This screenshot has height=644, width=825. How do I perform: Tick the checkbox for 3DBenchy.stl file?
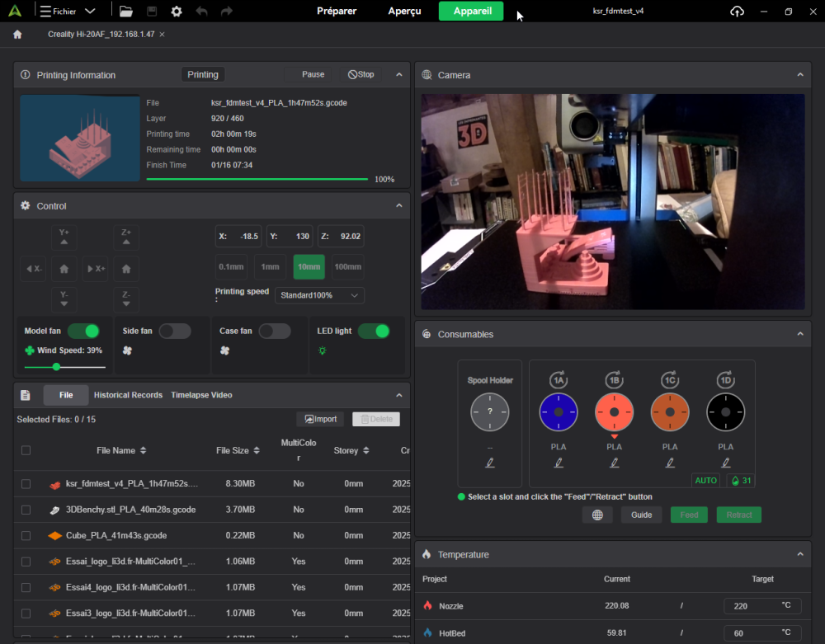[26, 510]
